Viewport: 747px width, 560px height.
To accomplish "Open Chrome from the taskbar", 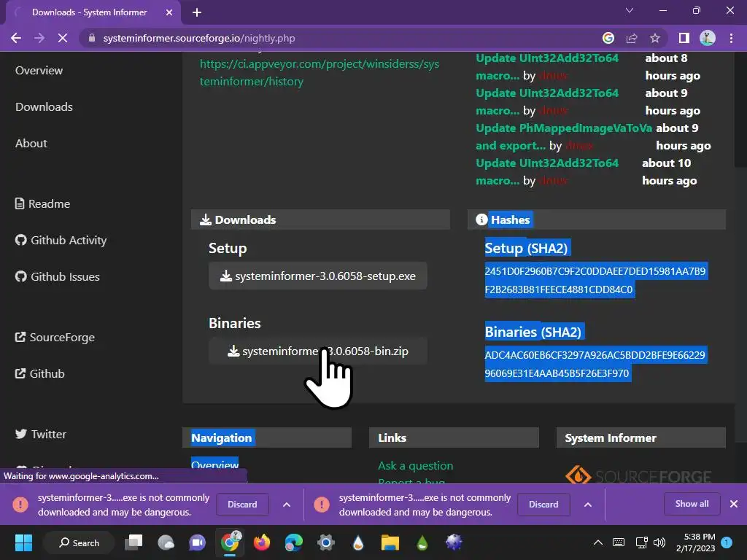I will click(x=230, y=542).
